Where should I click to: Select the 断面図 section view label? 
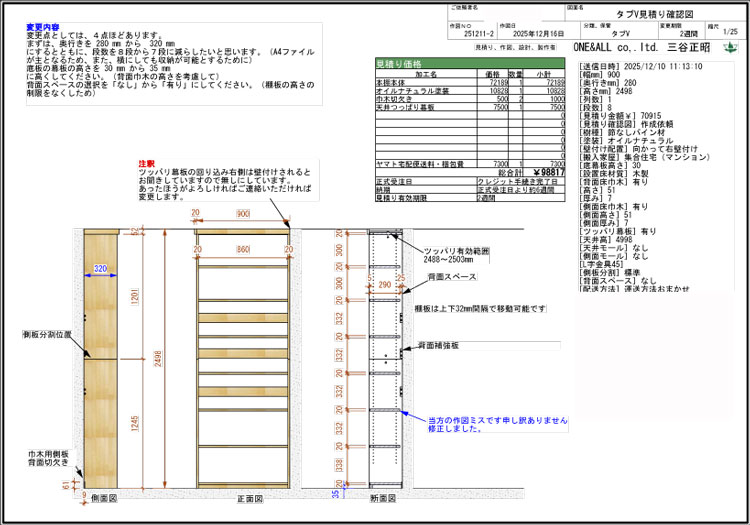pyautogui.click(x=383, y=496)
